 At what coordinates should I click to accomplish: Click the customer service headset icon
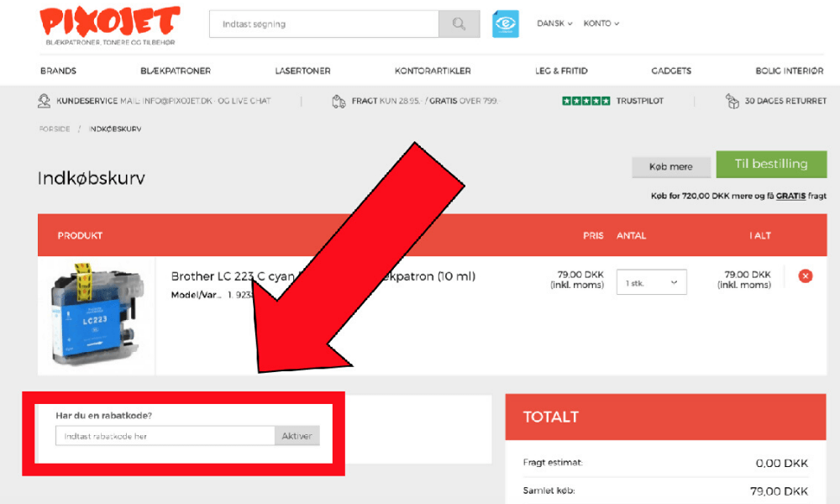tap(44, 102)
